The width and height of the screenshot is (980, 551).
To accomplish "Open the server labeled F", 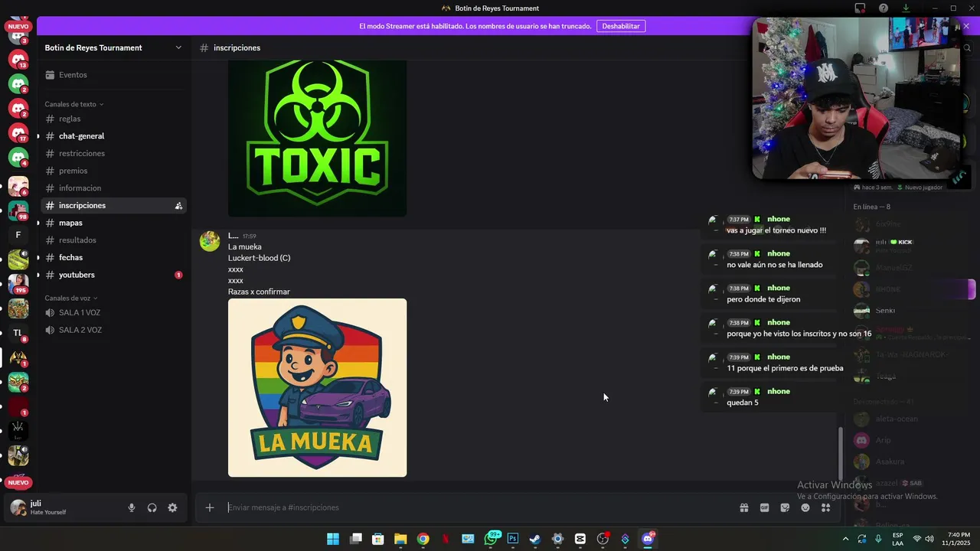I will pyautogui.click(x=18, y=235).
